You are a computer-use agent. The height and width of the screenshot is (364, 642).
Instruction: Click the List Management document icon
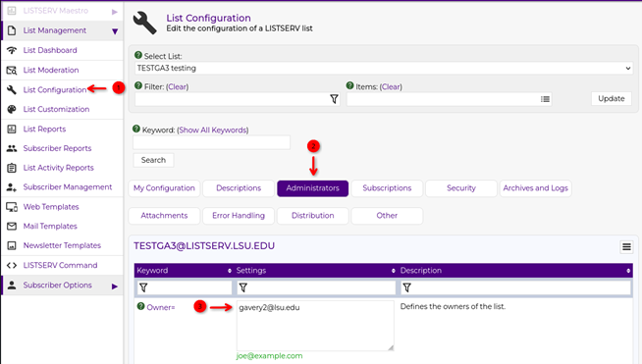tap(12, 30)
